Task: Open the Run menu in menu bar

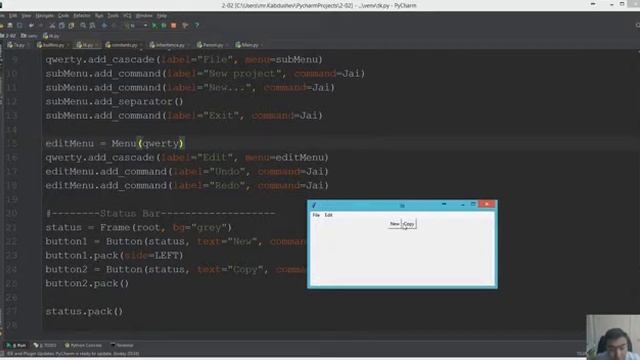Action: pos(99,16)
